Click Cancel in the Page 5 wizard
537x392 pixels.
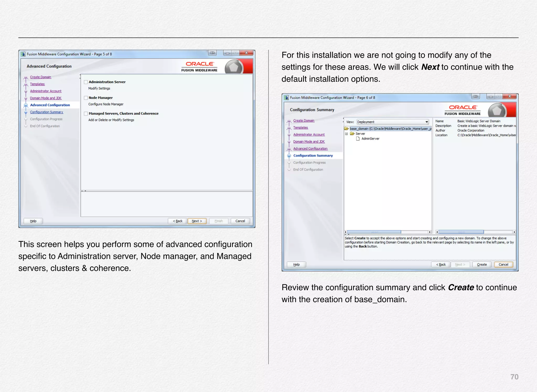[240, 221]
